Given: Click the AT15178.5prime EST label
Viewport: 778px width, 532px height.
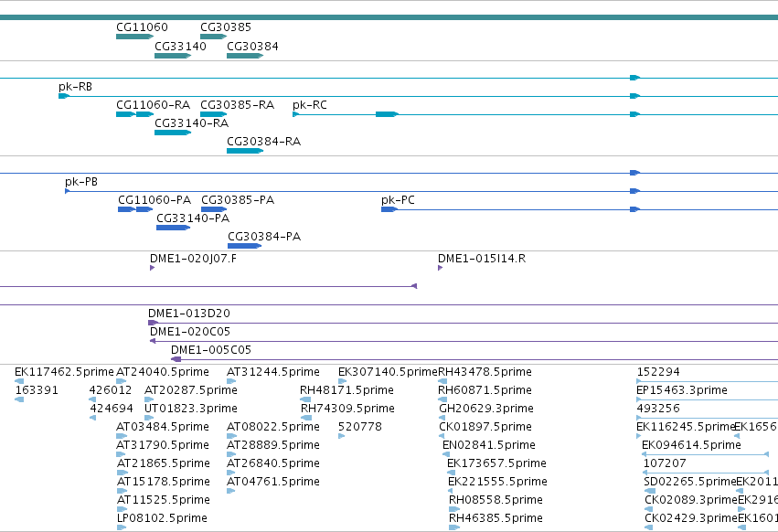Looking at the screenshot, I should click(x=164, y=483).
